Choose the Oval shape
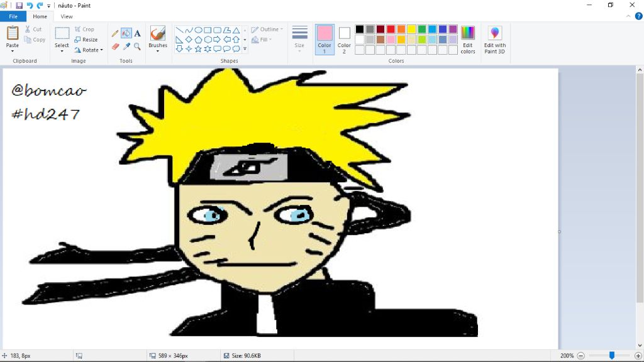Image resolution: width=644 pixels, height=362 pixels. (x=198, y=30)
